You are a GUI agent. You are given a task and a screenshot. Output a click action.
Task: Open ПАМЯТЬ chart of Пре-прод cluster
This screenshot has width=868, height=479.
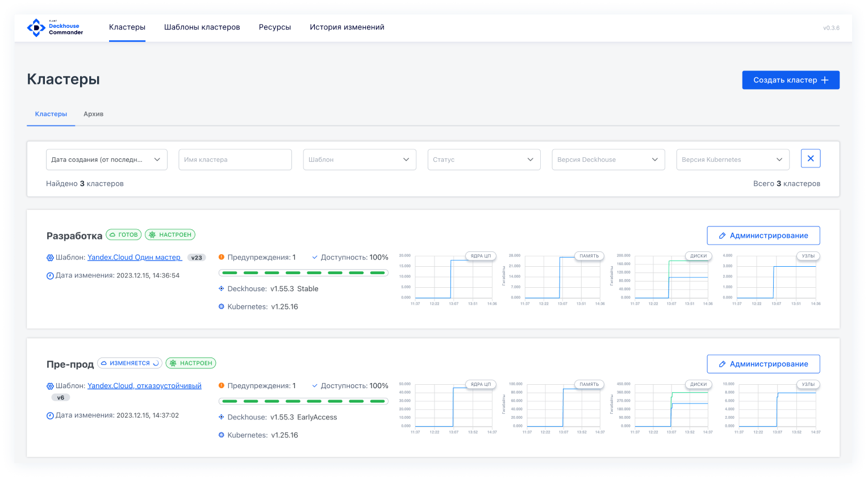(x=554, y=407)
